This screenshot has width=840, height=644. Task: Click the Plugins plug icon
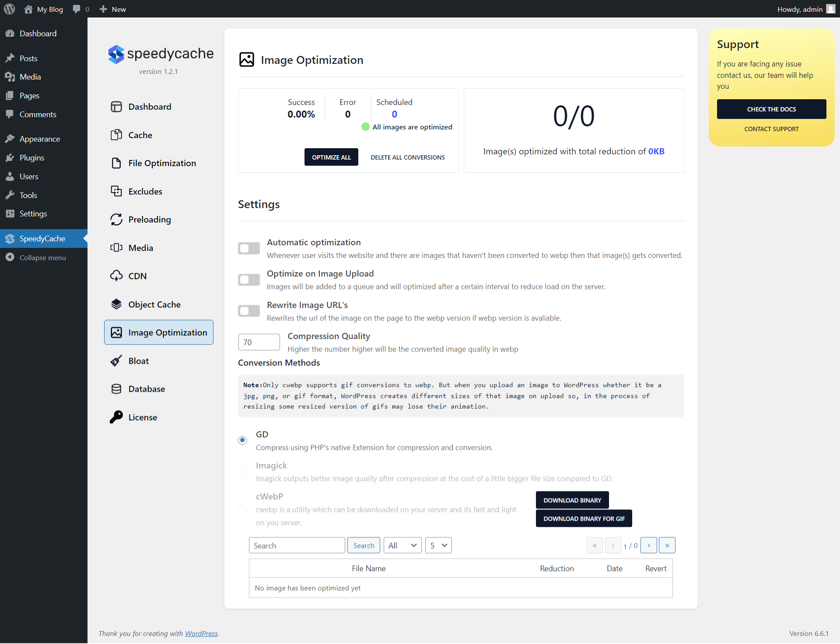tap(10, 158)
